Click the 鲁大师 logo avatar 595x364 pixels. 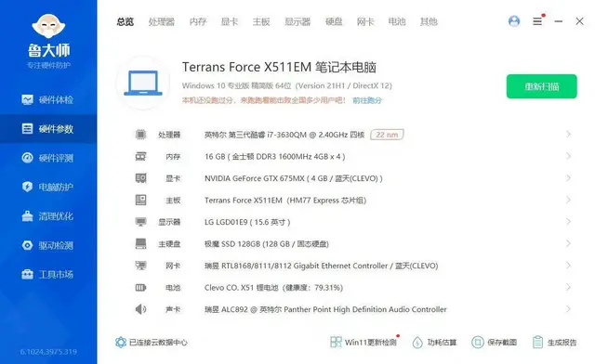coord(48,26)
